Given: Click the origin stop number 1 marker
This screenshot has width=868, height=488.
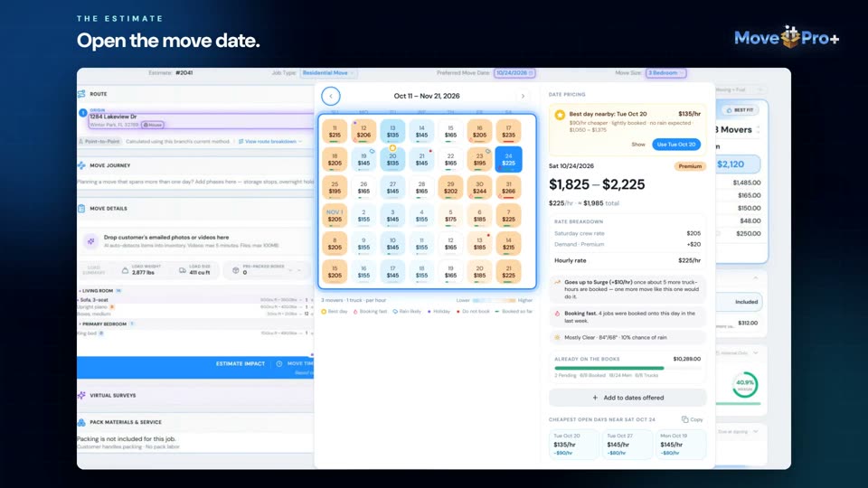Looking at the screenshot, I should pyautogui.click(x=83, y=113).
